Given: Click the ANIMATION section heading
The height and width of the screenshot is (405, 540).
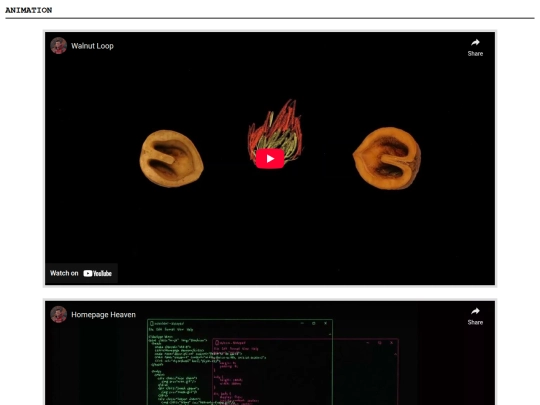Looking at the screenshot, I should [29, 10].
